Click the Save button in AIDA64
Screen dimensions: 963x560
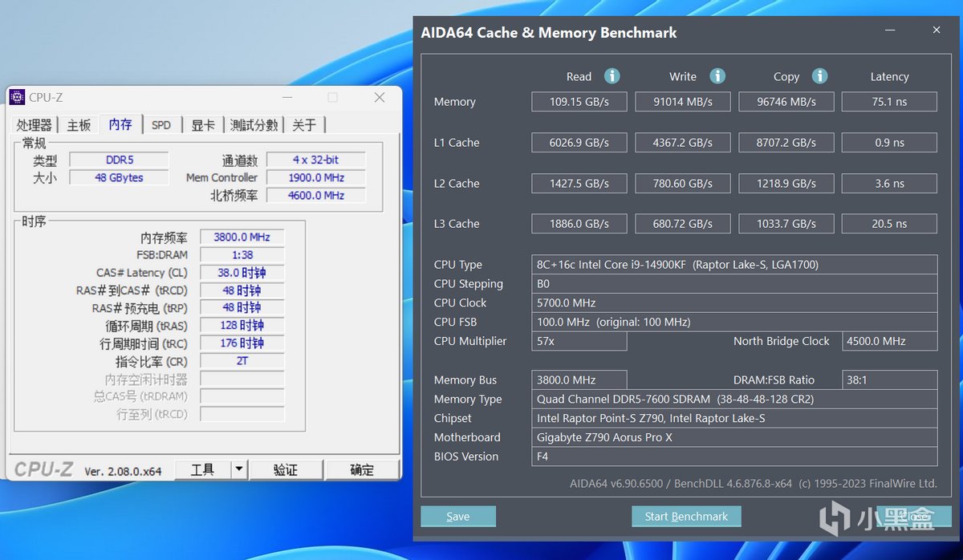(x=458, y=517)
